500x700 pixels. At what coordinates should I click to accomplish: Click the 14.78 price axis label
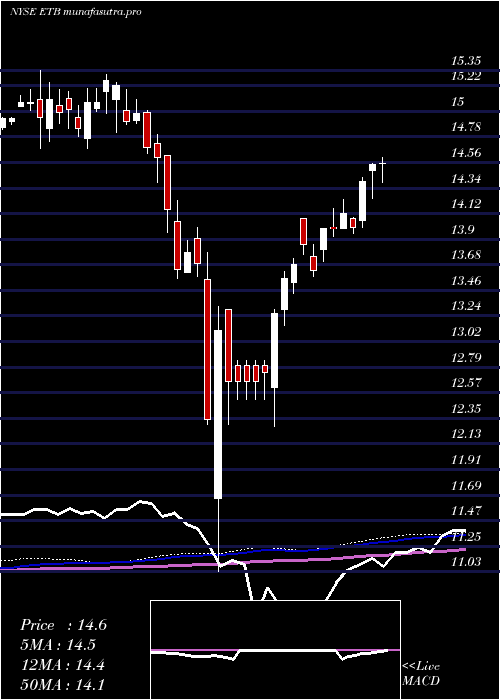[x=466, y=127]
